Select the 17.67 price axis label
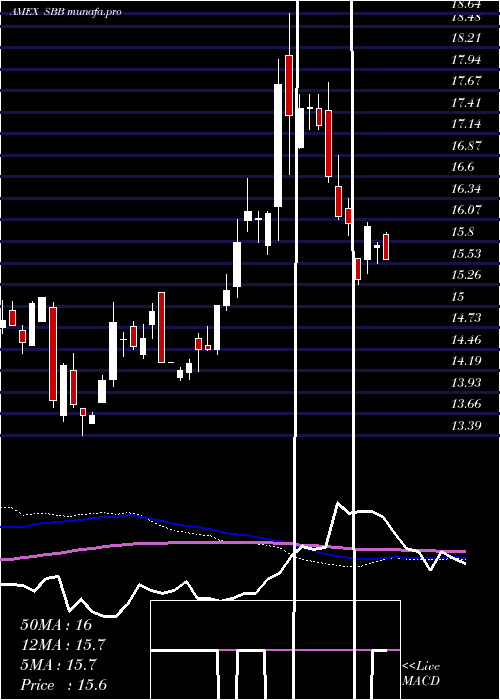Viewport: 500px width, 700px height. coord(467,81)
